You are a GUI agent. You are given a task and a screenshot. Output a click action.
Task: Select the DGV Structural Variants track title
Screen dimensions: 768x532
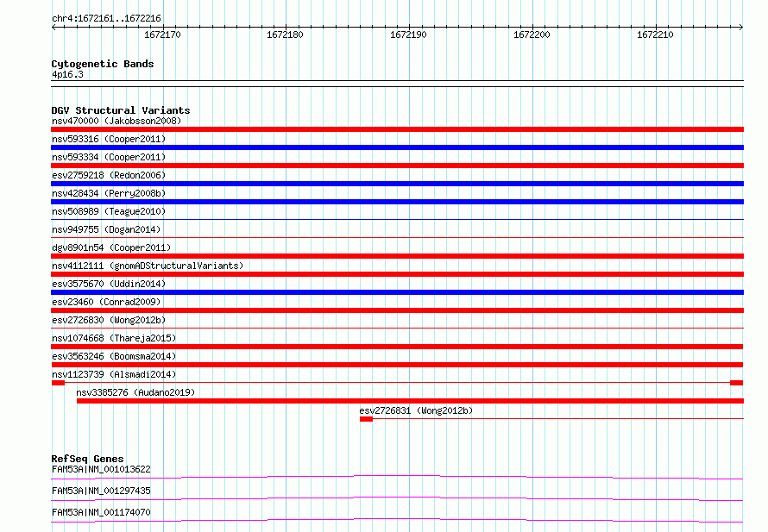[x=121, y=110]
